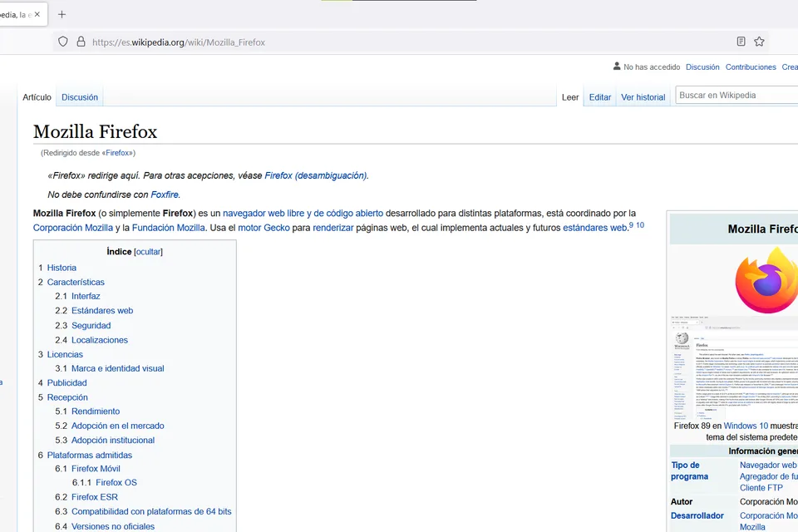Open Corporación Mozilla link in intro

pos(73,228)
